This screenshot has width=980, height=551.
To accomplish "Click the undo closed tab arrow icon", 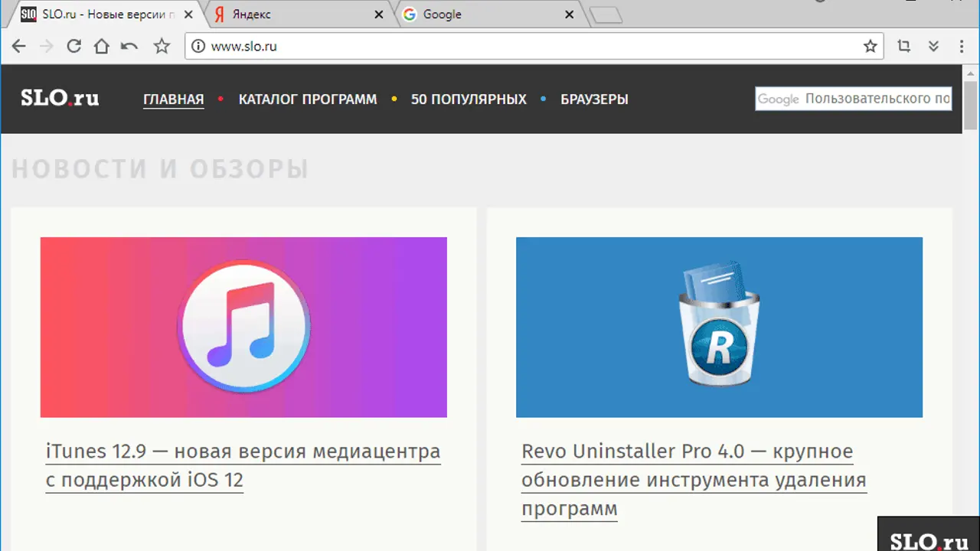I will tap(129, 46).
